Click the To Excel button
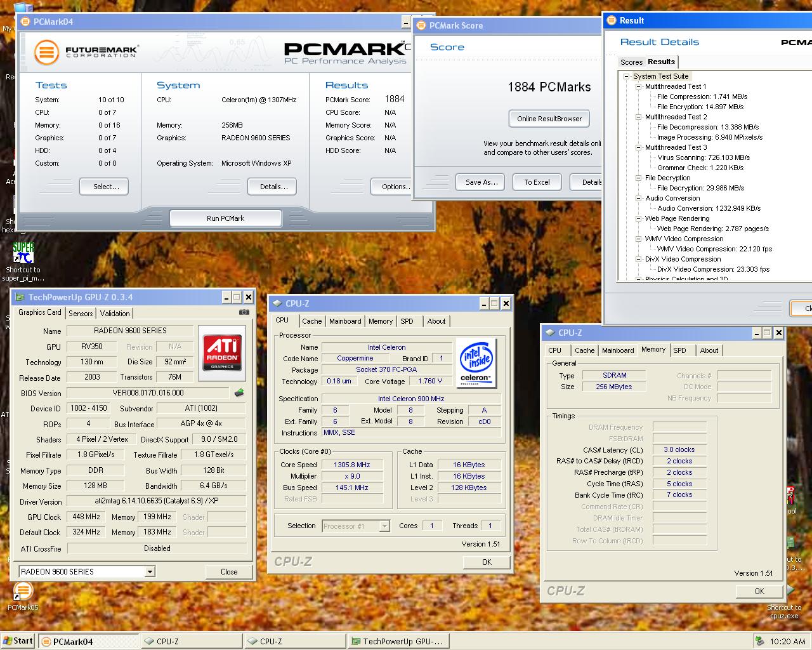The image size is (812, 650). tap(537, 182)
